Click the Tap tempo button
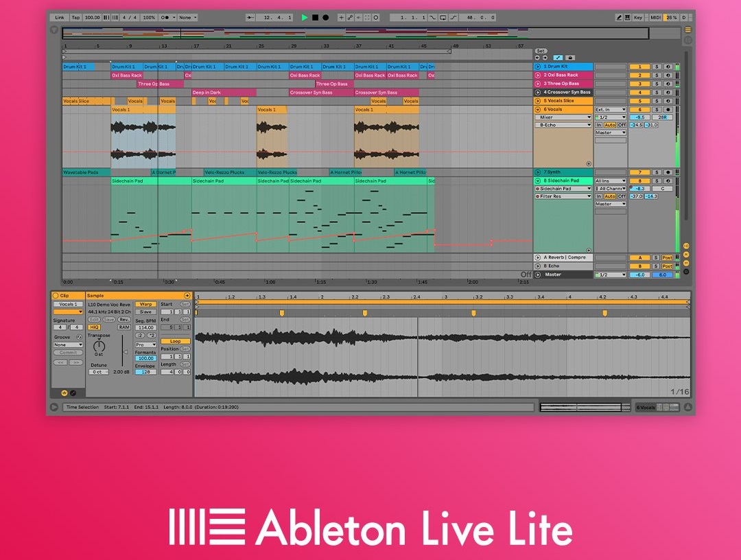Viewport: 741px width, 560px height. (x=76, y=17)
